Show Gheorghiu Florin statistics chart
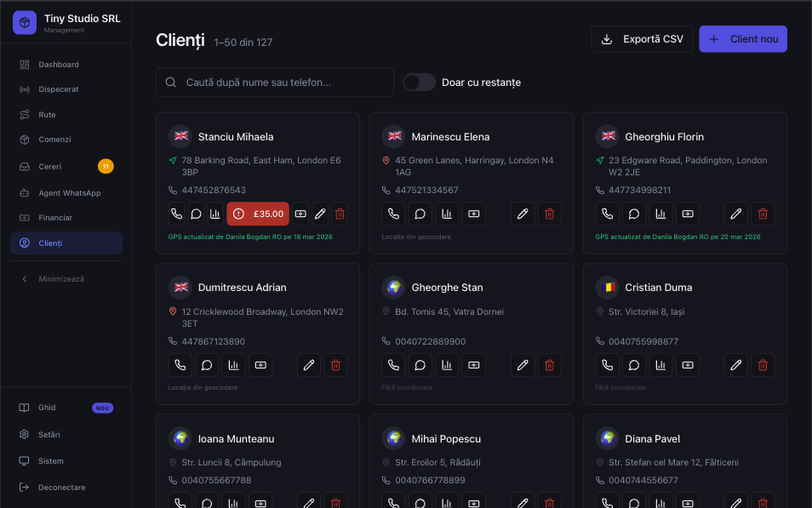Viewport: 812px width, 508px height. coord(660,214)
